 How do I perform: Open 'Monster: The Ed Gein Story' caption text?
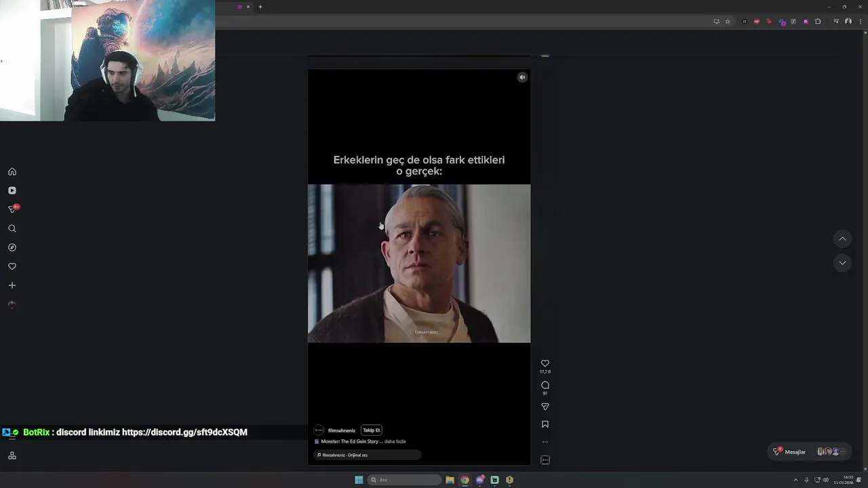pyautogui.click(x=349, y=441)
